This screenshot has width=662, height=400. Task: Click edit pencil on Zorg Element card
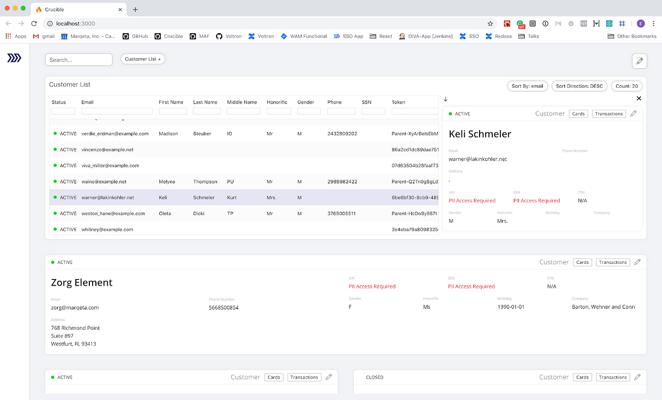click(637, 262)
